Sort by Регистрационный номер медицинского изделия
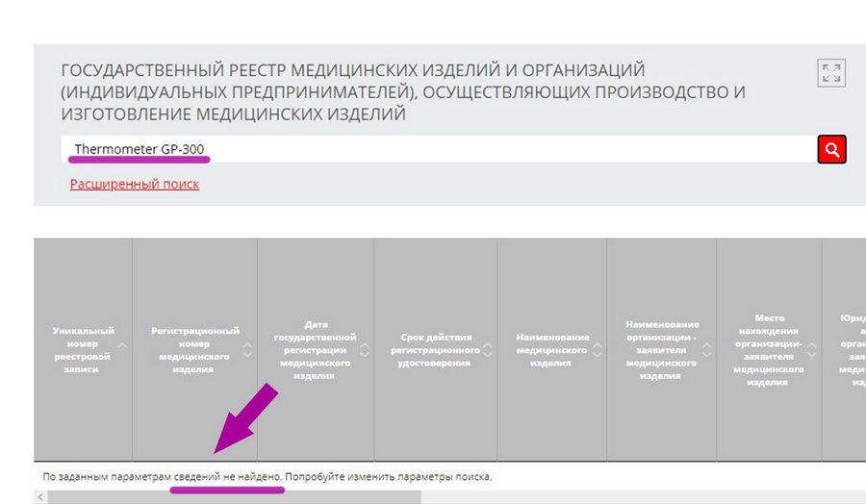Viewport: 866px width, 504px height. click(247, 349)
